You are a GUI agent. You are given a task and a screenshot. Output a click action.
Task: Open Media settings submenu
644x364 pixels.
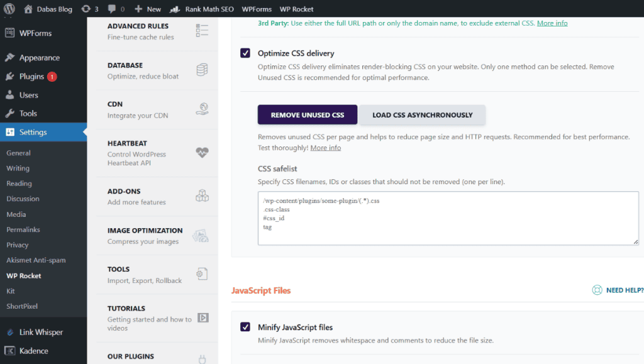click(16, 214)
